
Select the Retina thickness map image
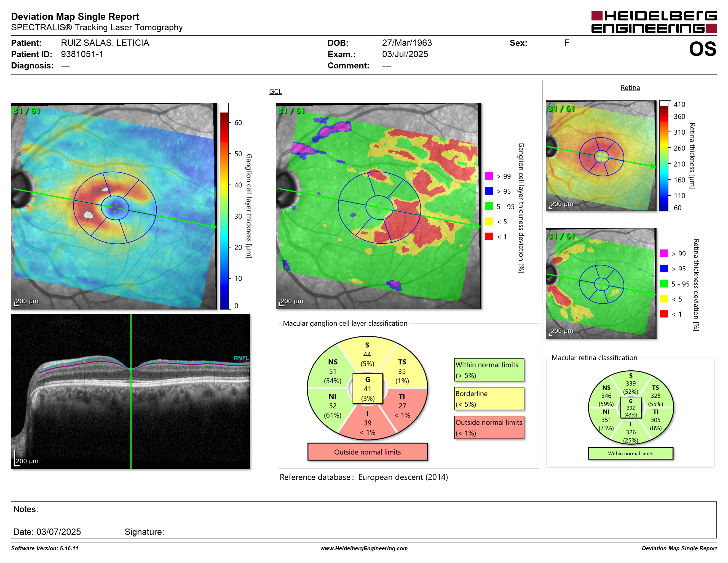pyautogui.click(x=601, y=156)
